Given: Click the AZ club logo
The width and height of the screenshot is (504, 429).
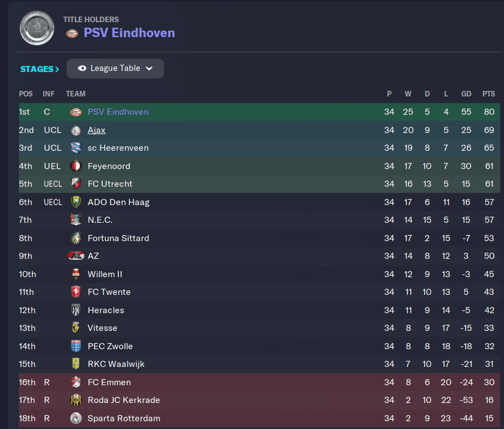Looking at the screenshot, I should click(x=76, y=256).
